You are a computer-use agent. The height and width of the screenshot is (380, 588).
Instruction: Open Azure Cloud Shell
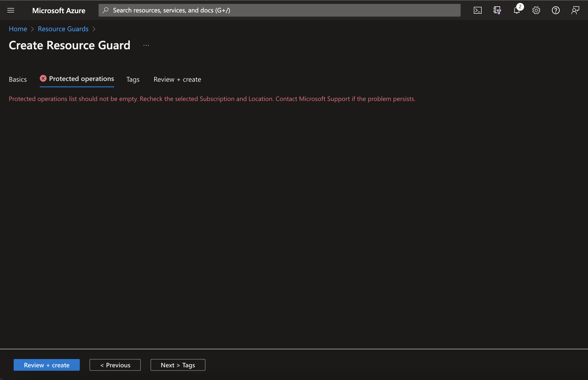(x=478, y=10)
